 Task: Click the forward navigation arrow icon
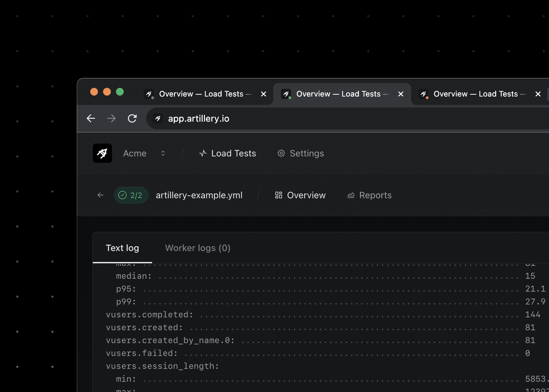(111, 118)
